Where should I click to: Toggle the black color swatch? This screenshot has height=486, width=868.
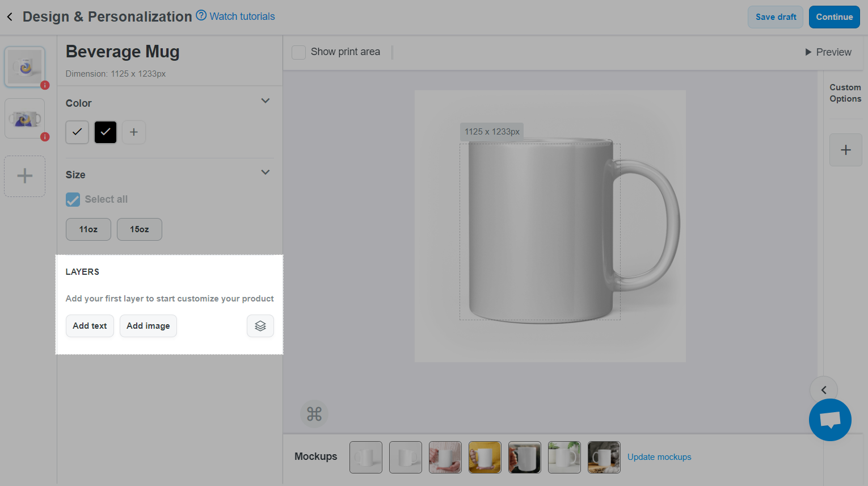[106, 132]
